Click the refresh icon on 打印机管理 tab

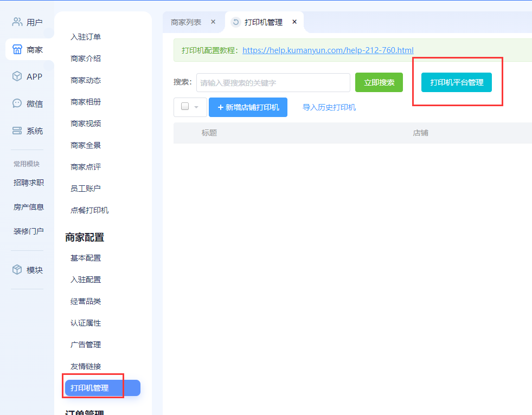pyautogui.click(x=235, y=22)
